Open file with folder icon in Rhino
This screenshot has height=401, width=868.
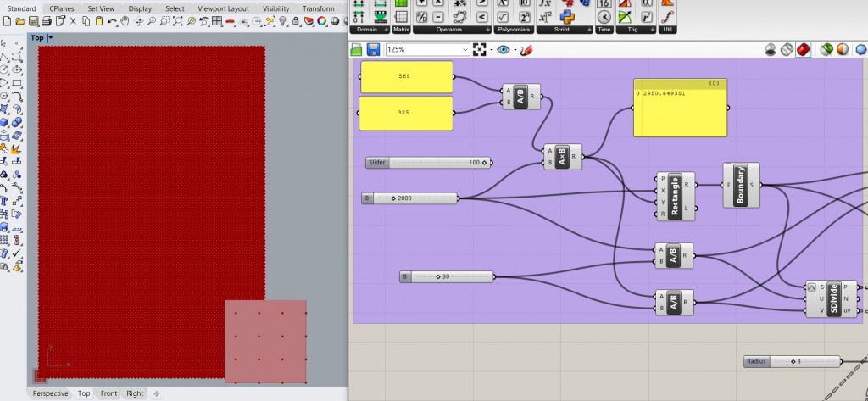(20, 21)
